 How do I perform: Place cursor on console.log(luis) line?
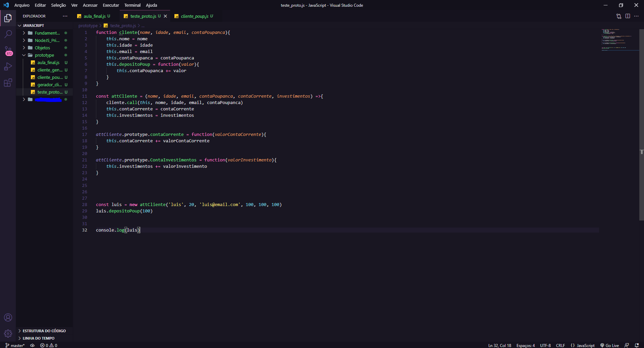coord(118,230)
